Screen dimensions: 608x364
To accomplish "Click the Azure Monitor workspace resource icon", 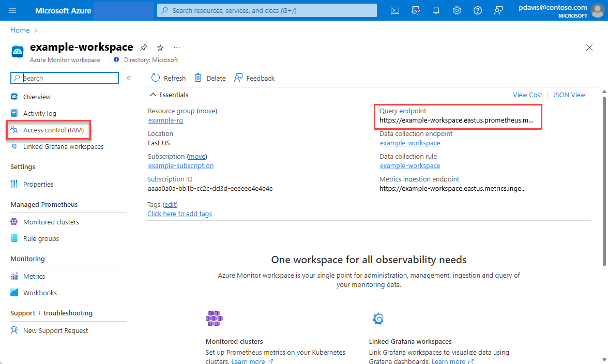I will coord(18,52).
